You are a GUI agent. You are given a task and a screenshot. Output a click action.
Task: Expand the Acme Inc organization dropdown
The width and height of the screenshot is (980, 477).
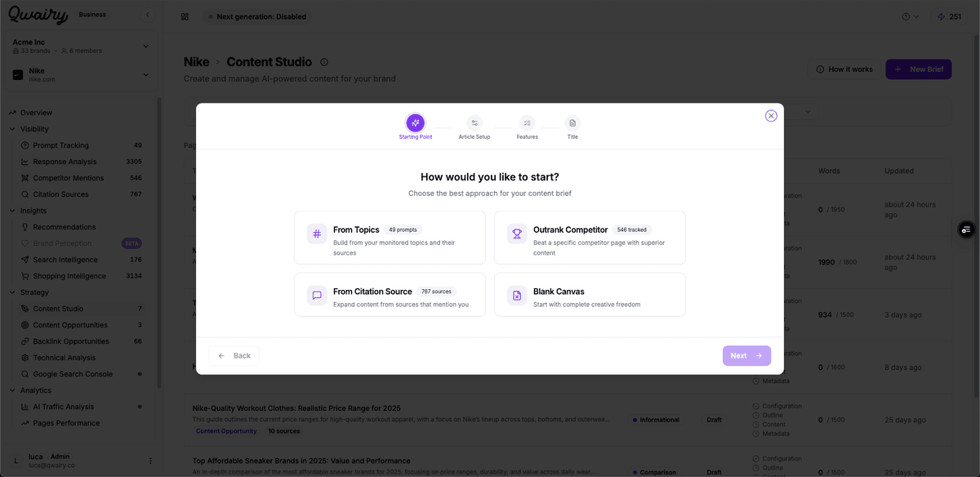pyautogui.click(x=146, y=47)
